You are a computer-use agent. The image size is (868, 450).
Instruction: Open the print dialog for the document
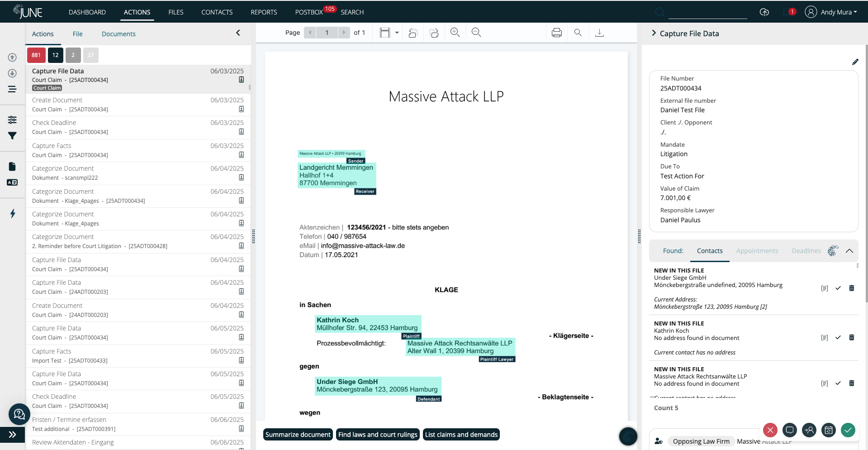click(x=556, y=32)
